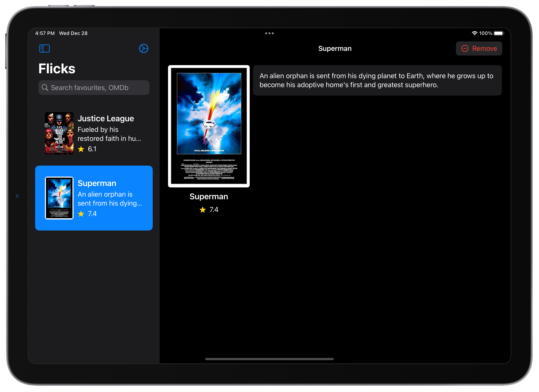539x392 pixels.
Task: Click the star beside 7.4 in sidebar
Action: 81,214
